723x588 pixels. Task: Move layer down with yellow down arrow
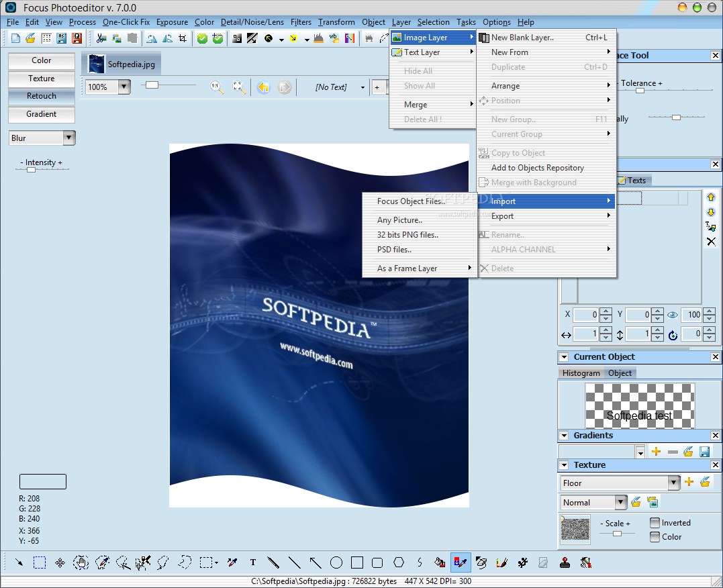tap(710, 212)
